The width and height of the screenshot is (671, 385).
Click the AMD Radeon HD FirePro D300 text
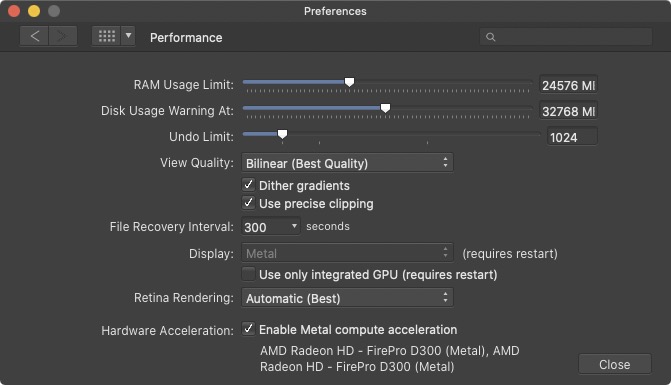click(389, 358)
